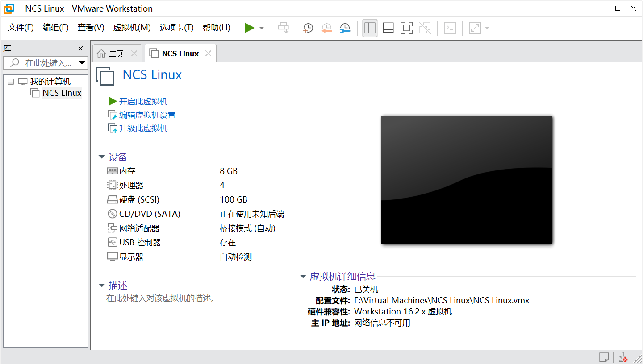
Task: Close the 主页 tab
Action: 134,54
